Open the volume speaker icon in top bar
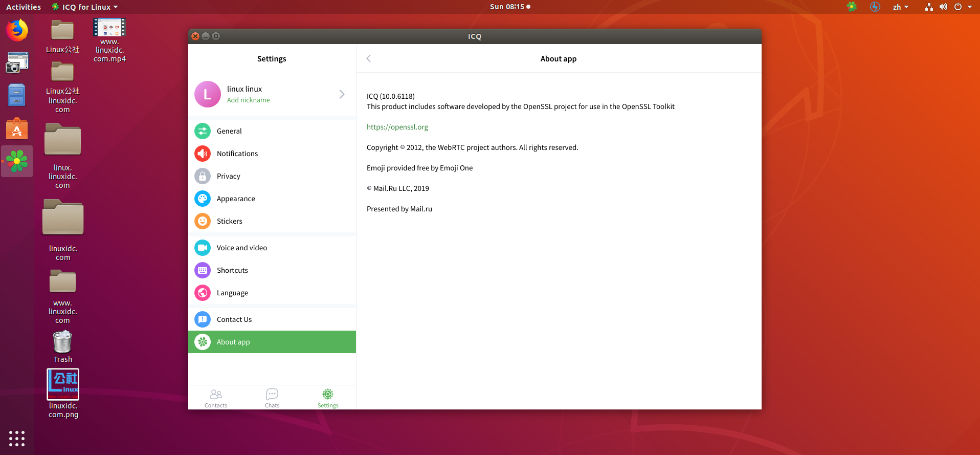The image size is (980, 455). (x=943, y=7)
